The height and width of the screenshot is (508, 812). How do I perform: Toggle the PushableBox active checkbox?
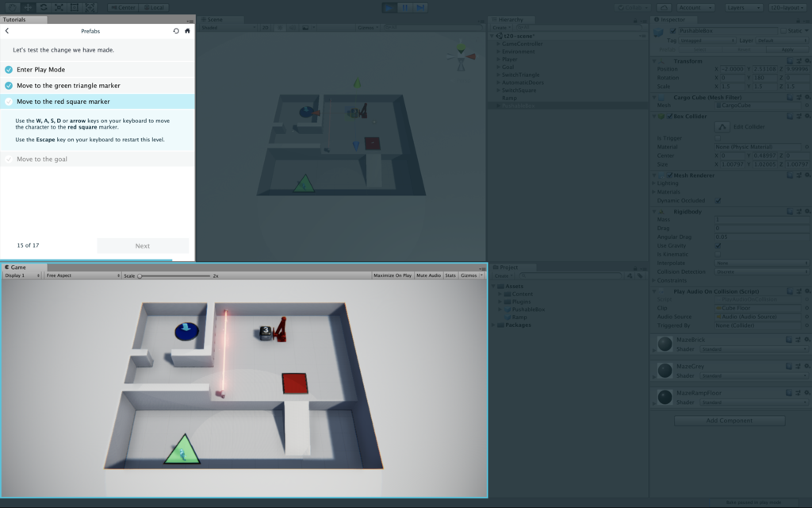point(672,31)
